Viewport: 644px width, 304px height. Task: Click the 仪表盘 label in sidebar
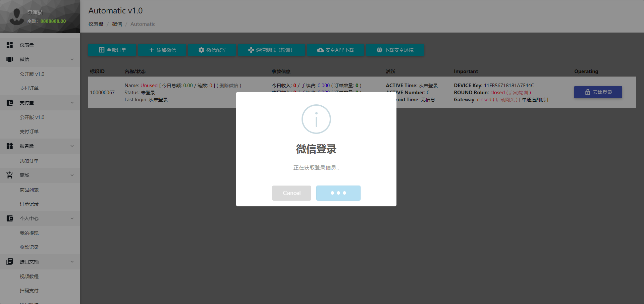click(x=27, y=45)
